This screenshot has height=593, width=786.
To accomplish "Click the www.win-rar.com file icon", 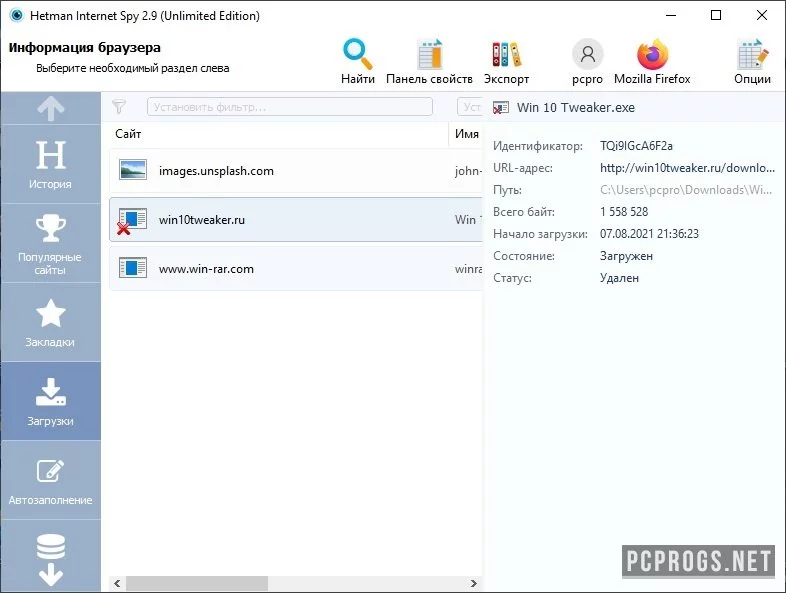I will coord(133,268).
